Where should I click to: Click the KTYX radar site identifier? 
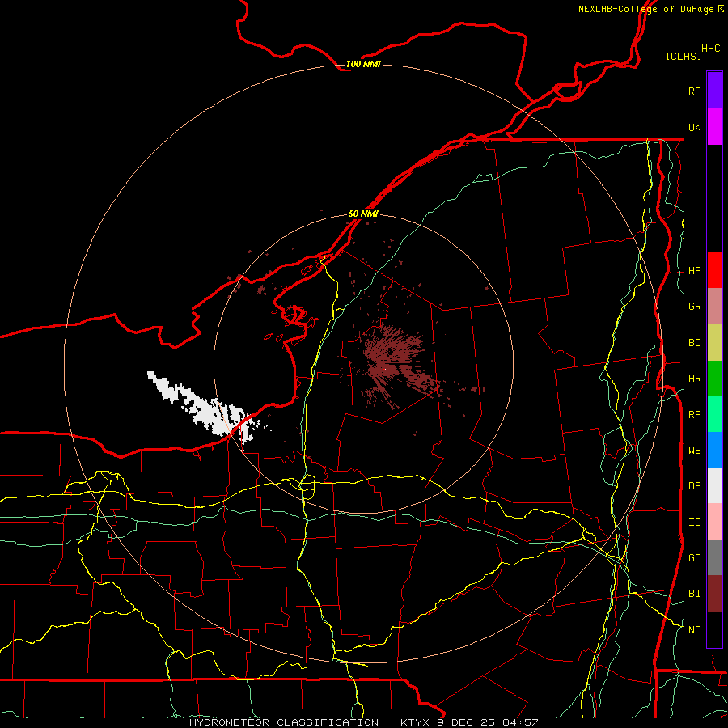pyautogui.click(x=415, y=722)
